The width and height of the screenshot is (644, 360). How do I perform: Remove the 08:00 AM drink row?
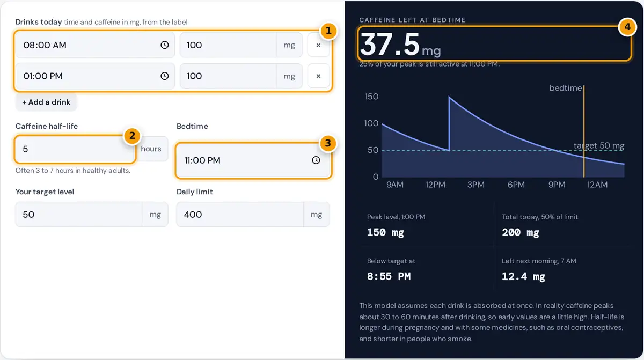pyautogui.click(x=318, y=45)
